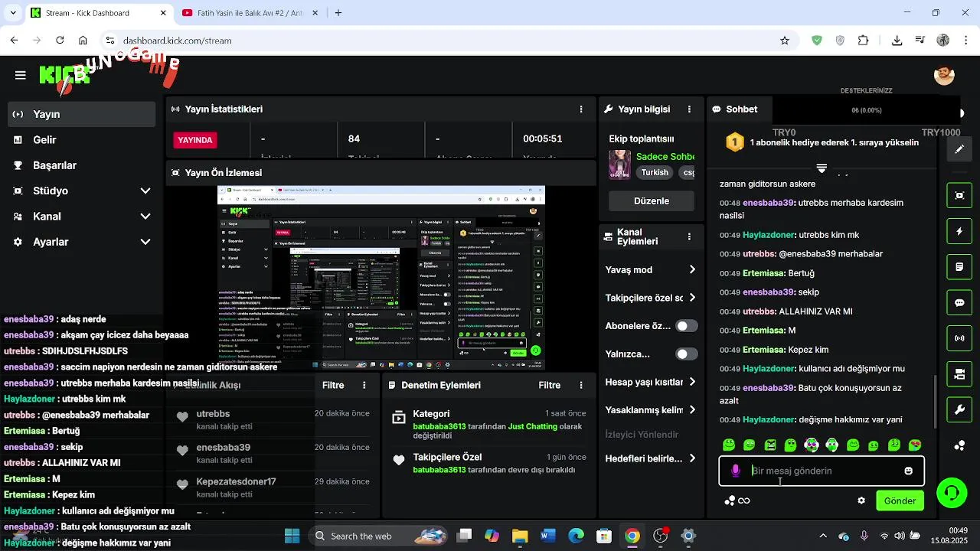Click the stream preview thumbnail
The height and width of the screenshot is (551, 980).
pyautogui.click(x=381, y=278)
